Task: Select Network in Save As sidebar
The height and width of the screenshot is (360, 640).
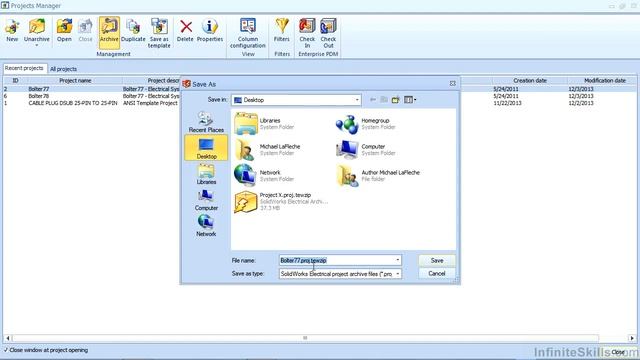Action: pyautogui.click(x=206, y=226)
